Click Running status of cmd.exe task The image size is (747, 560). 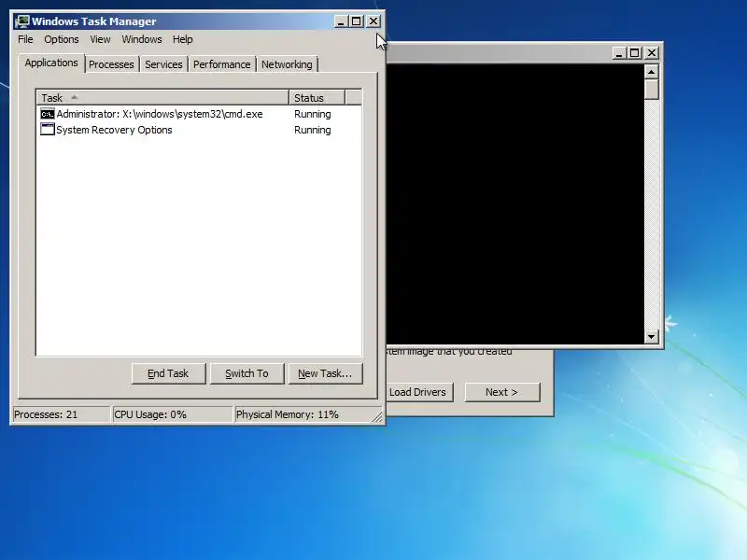(313, 114)
